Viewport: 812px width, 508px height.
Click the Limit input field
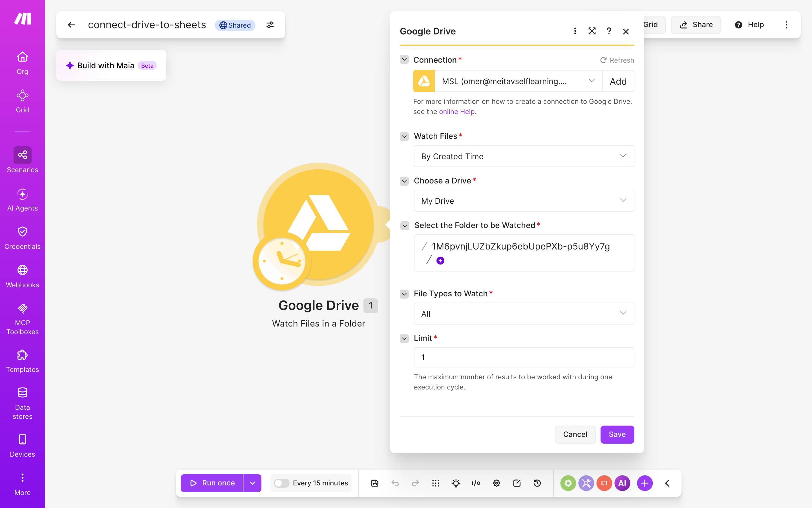coord(524,358)
